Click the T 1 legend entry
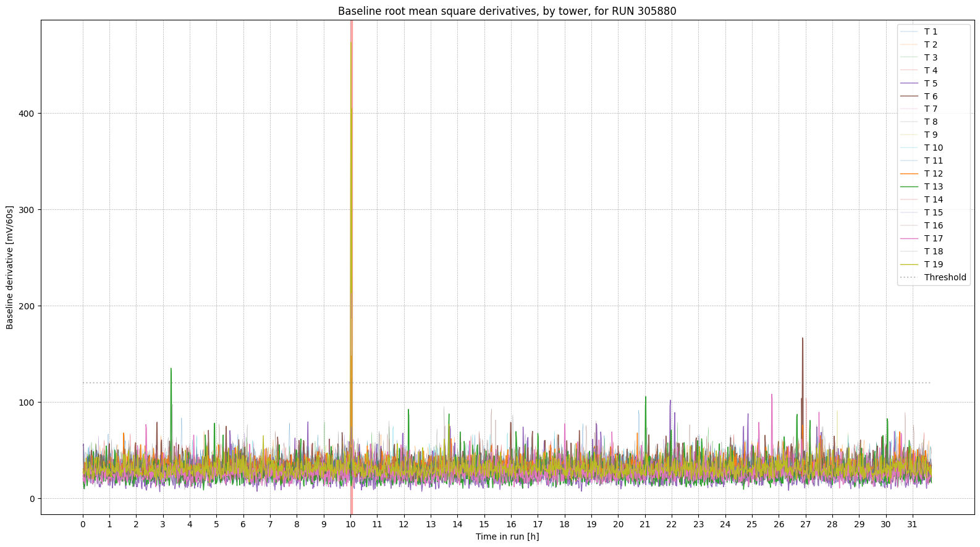 (930, 31)
